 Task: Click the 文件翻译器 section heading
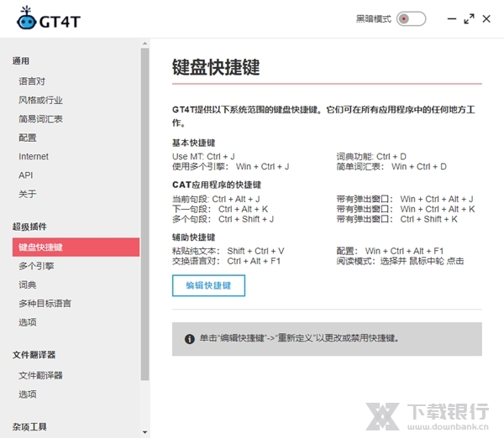click(34, 355)
